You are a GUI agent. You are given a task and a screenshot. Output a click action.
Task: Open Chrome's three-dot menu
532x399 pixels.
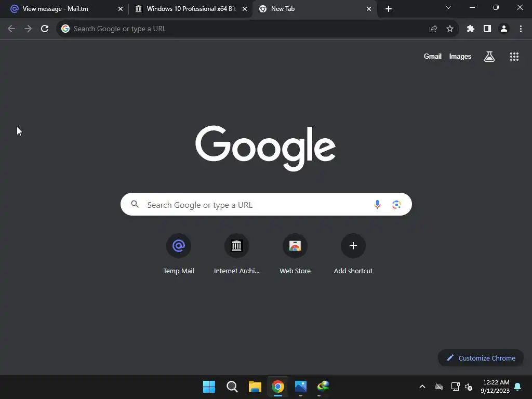tap(521, 29)
